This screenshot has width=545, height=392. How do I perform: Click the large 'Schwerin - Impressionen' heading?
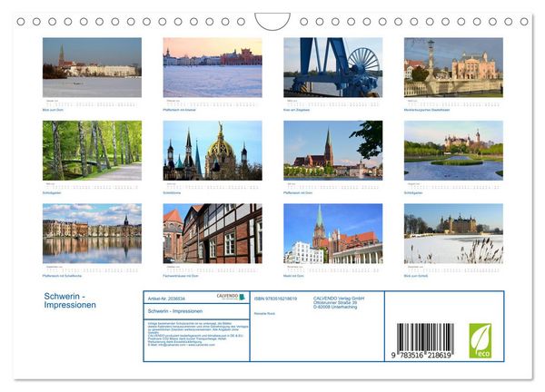(70, 300)
